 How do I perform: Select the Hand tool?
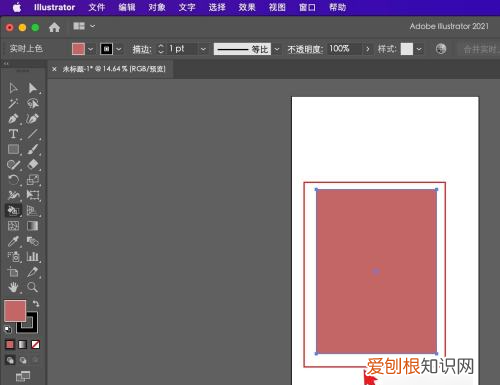tap(13, 287)
